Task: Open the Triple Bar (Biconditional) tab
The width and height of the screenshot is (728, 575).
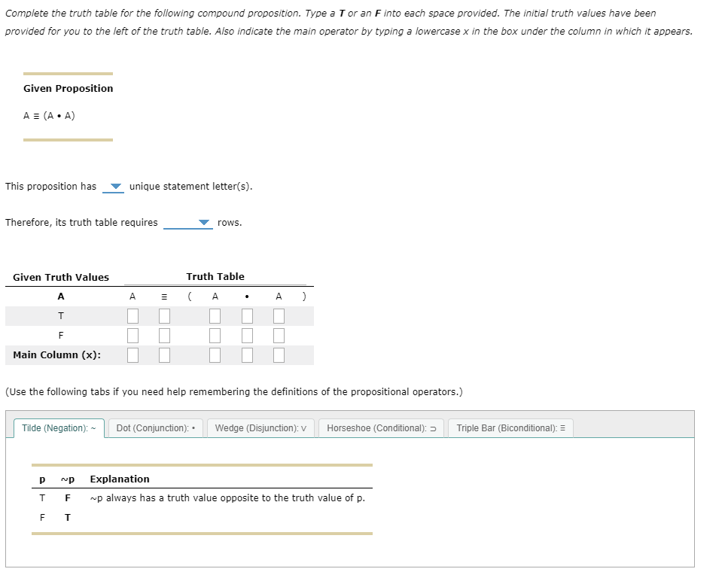Action: (x=510, y=427)
